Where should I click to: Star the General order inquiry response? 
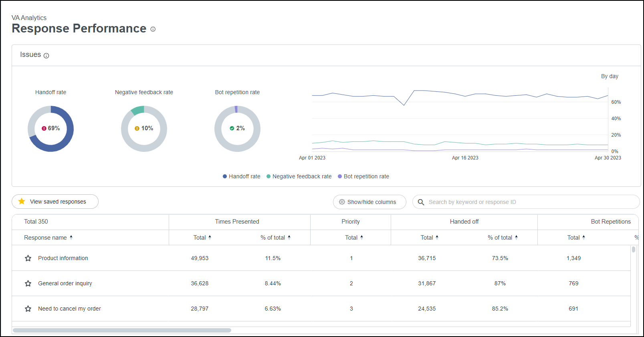(28, 284)
